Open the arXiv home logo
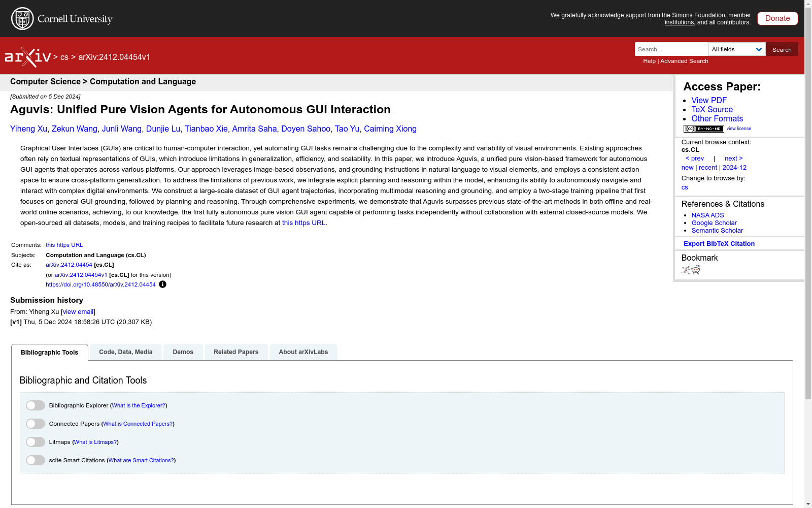Viewport: 812px width, 508px height. point(28,57)
